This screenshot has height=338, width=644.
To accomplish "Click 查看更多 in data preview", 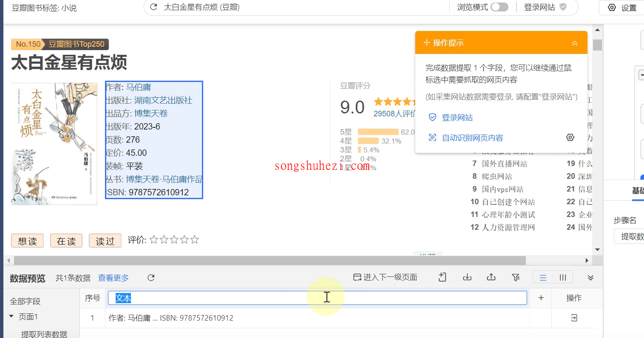I will click(113, 278).
